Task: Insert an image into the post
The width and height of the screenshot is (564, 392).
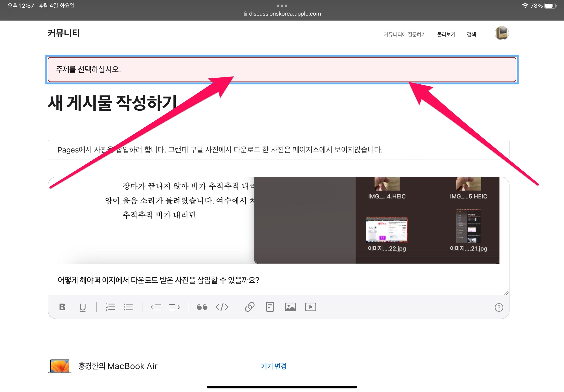Action: tap(290, 307)
